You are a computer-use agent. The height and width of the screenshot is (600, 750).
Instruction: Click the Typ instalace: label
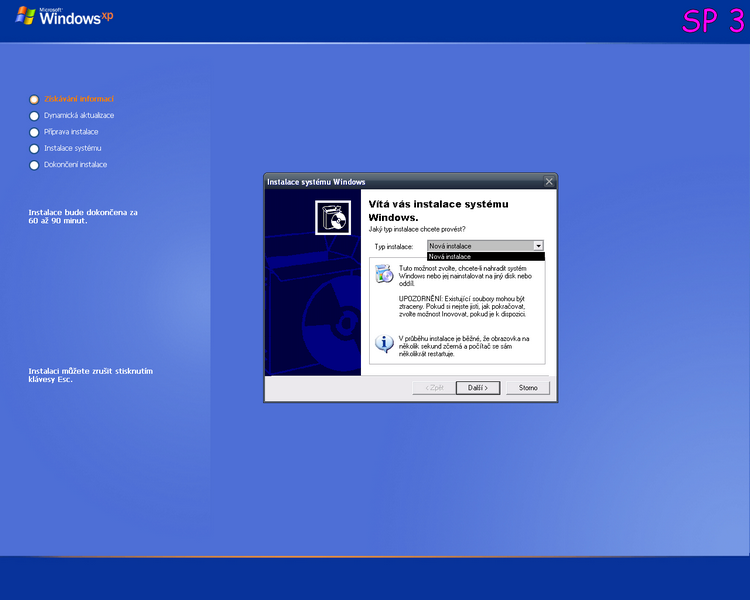click(394, 246)
